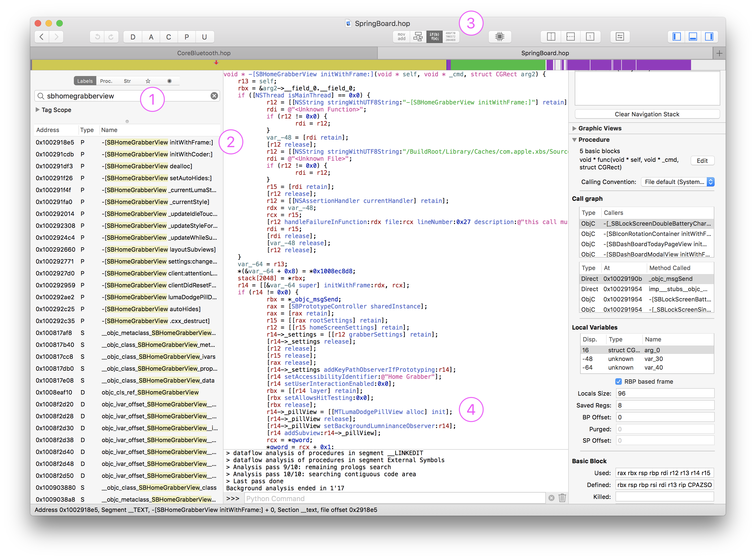Viewport: 756px width, 559px height.
Task: Select the Proc. tab in sidebar
Action: (106, 81)
